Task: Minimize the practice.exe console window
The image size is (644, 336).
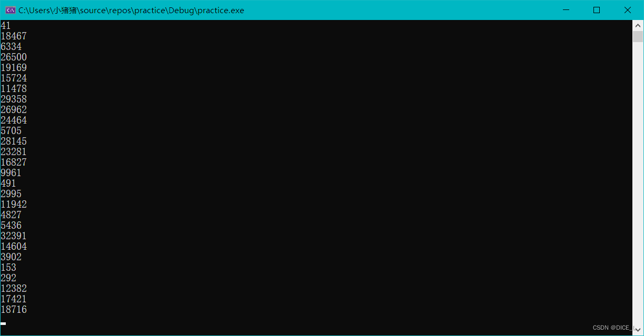Action: (567, 10)
